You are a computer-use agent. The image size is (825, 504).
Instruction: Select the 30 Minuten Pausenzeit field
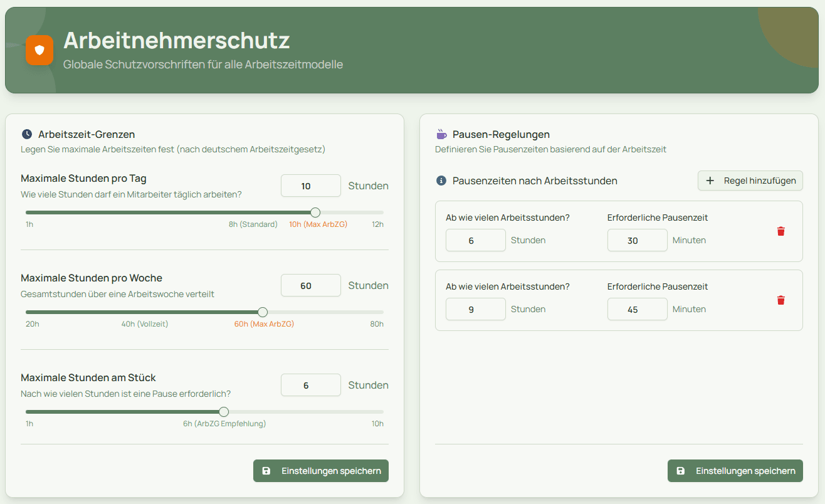click(x=637, y=239)
